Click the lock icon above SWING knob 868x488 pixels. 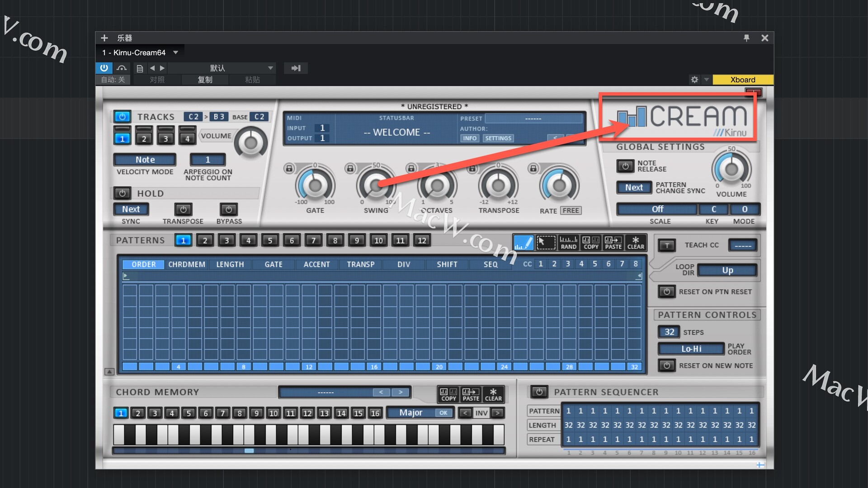350,169
